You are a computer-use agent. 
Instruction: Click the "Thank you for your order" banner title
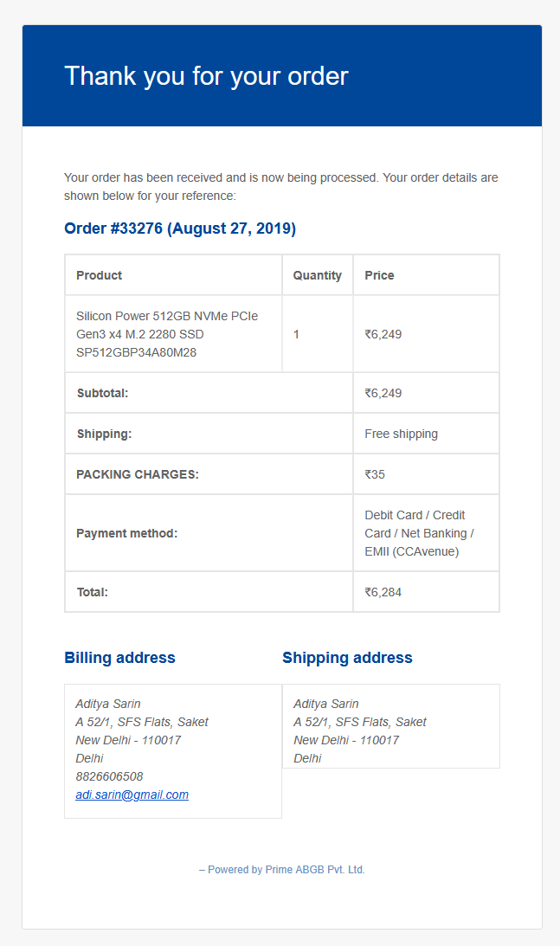point(206,76)
